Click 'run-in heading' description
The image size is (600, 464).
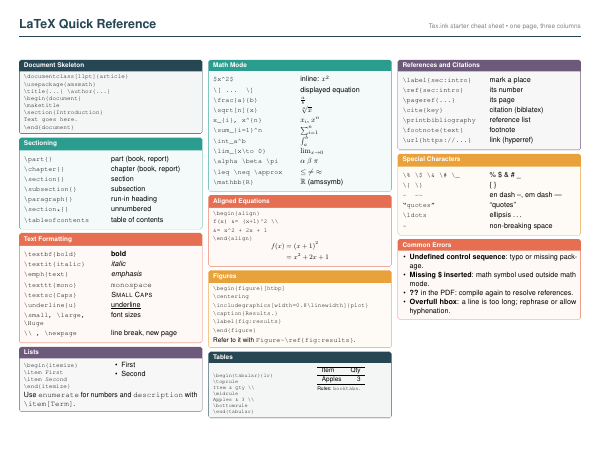pos(134,199)
